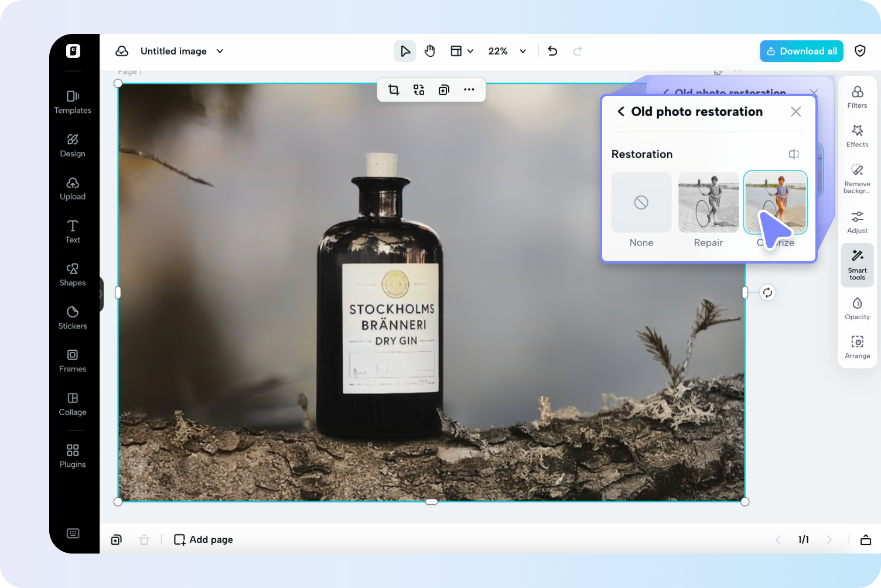The width and height of the screenshot is (881, 588).
Task: Undo the last action
Action: coord(552,51)
